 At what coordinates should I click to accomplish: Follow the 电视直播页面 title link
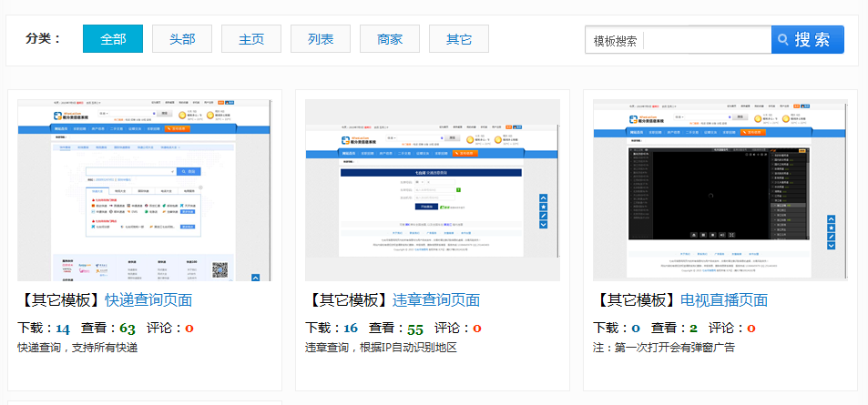click(x=724, y=300)
